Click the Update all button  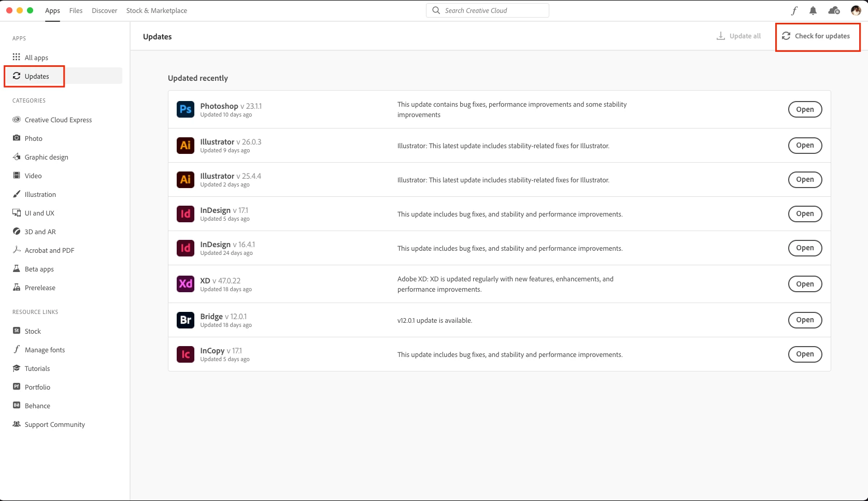tap(738, 36)
